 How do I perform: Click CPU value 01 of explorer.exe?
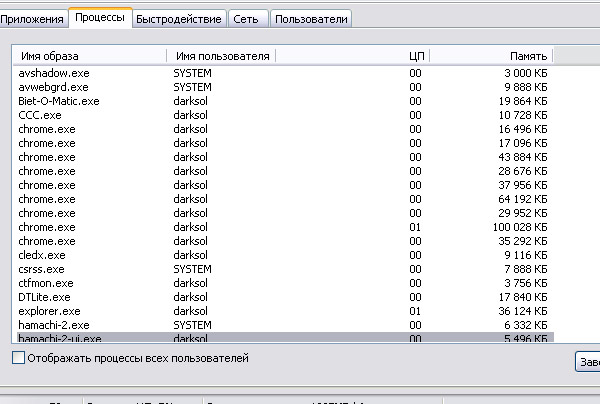point(415,311)
